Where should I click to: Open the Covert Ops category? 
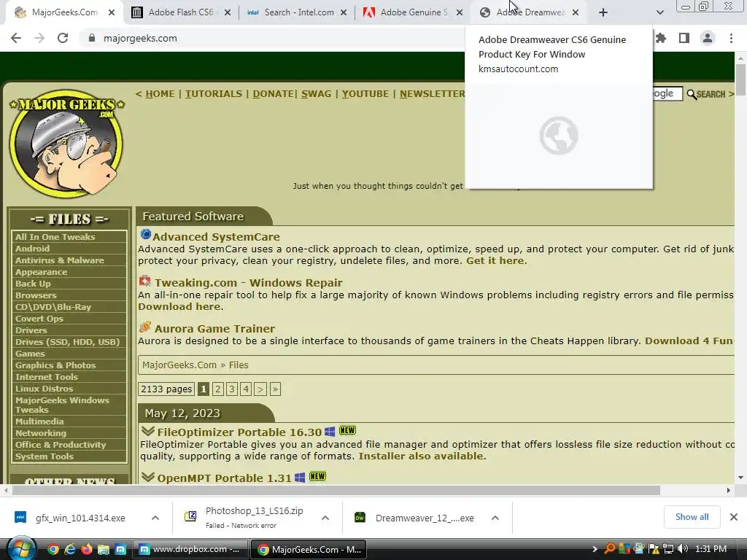[39, 319]
